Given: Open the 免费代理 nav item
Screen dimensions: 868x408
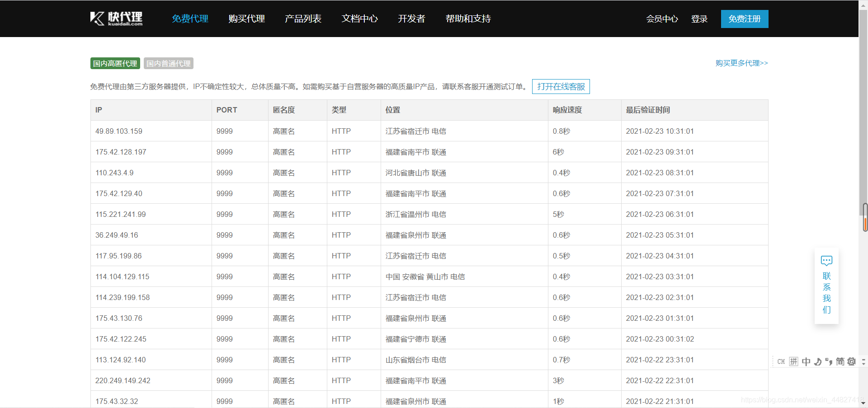Looking at the screenshot, I should [x=190, y=19].
